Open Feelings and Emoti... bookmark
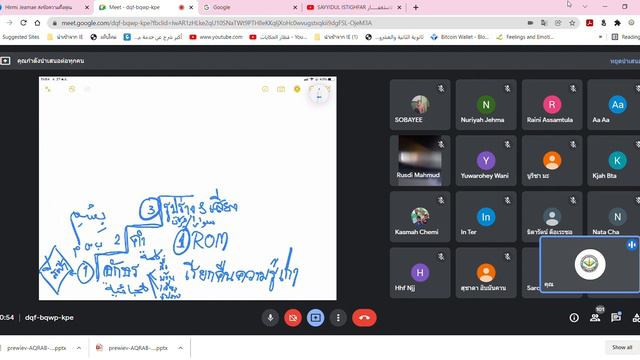640x360 pixels. (x=525, y=37)
